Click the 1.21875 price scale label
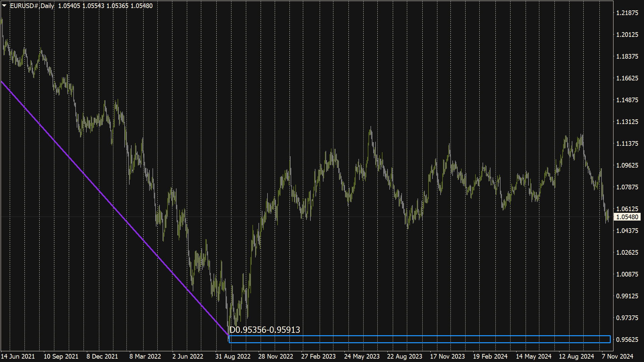Screen dimensions: 644x362 pyautogui.click(x=627, y=13)
